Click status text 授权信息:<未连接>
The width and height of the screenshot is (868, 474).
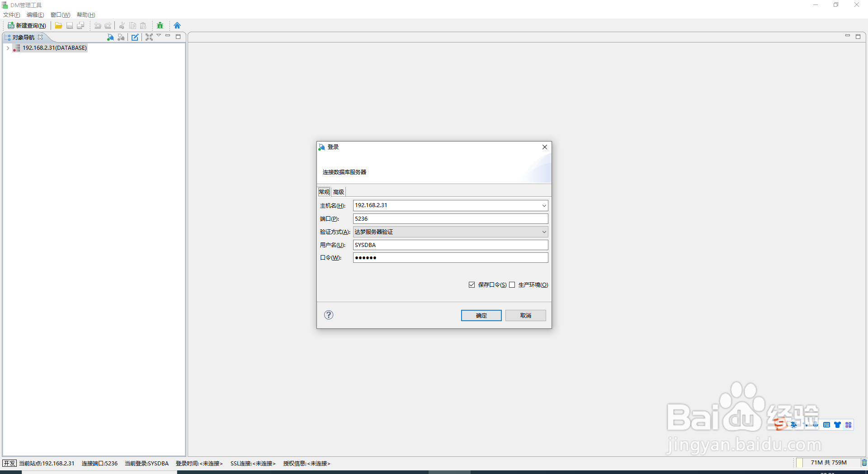[307, 463]
